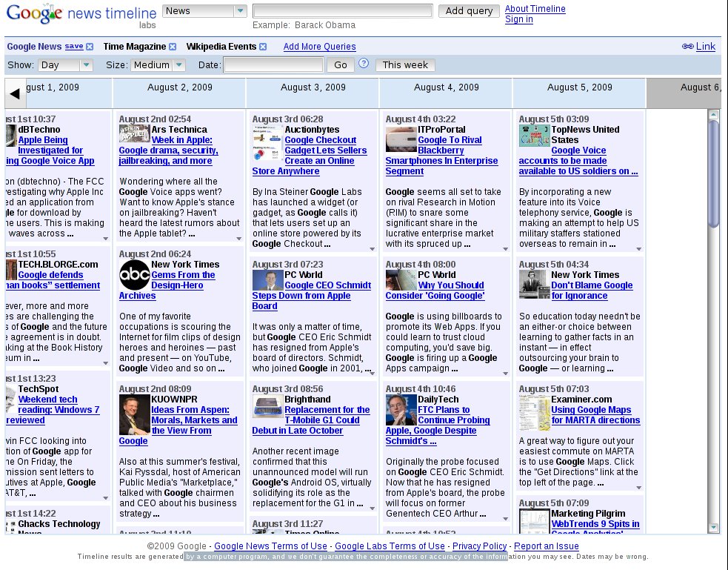Click the save link next to Google News
Image resolution: width=728 pixels, height=570 pixels.
point(74,46)
